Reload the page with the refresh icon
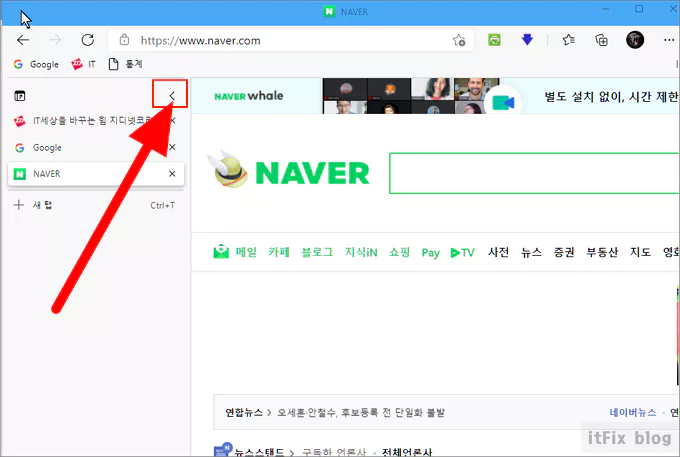The image size is (680, 457). coord(88,40)
